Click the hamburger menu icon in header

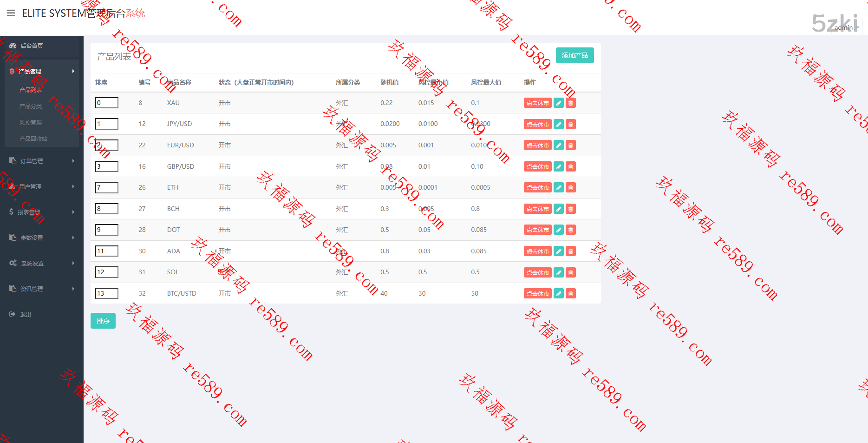(11, 13)
